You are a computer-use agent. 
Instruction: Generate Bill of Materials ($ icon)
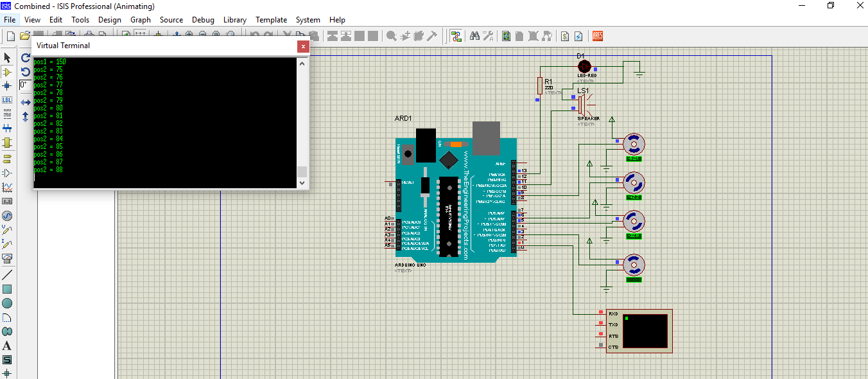point(565,37)
